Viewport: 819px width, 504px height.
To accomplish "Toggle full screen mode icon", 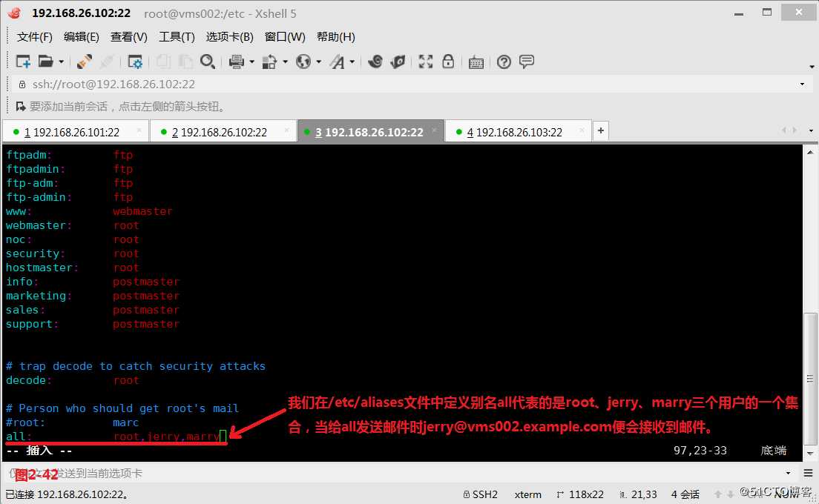I will point(426,62).
